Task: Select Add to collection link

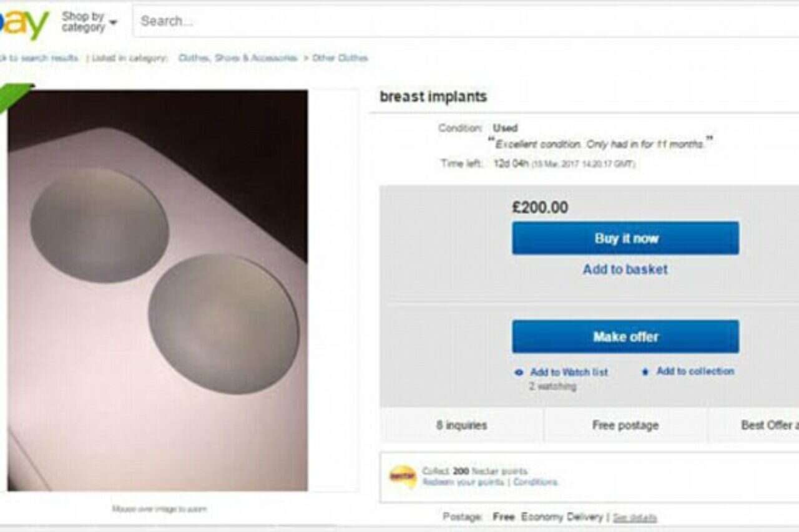Action: tap(695, 371)
